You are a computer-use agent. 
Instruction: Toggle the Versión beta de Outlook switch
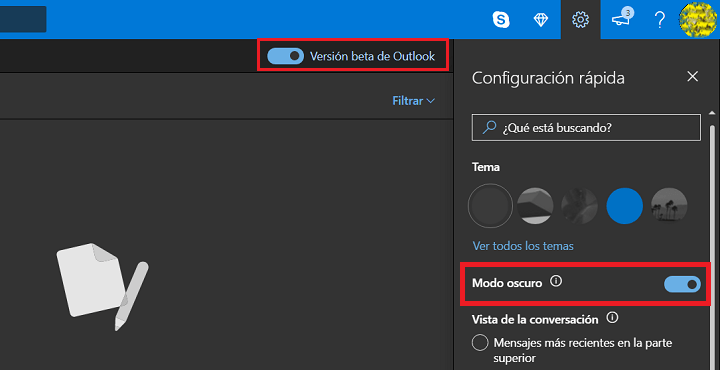click(285, 56)
